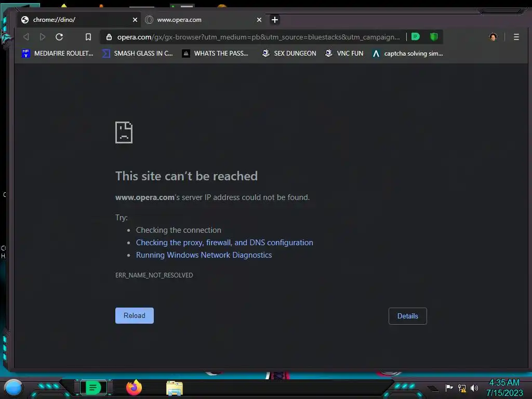Open volume speaker tray icon
Screen dimensions: 532x399
[x=474, y=388]
